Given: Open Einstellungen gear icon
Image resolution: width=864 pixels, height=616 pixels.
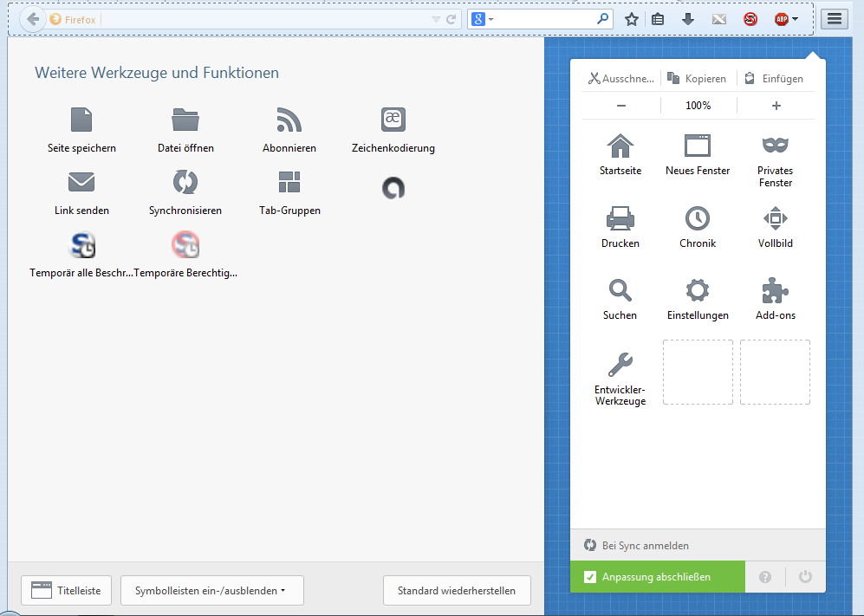Looking at the screenshot, I should coord(698,290).
